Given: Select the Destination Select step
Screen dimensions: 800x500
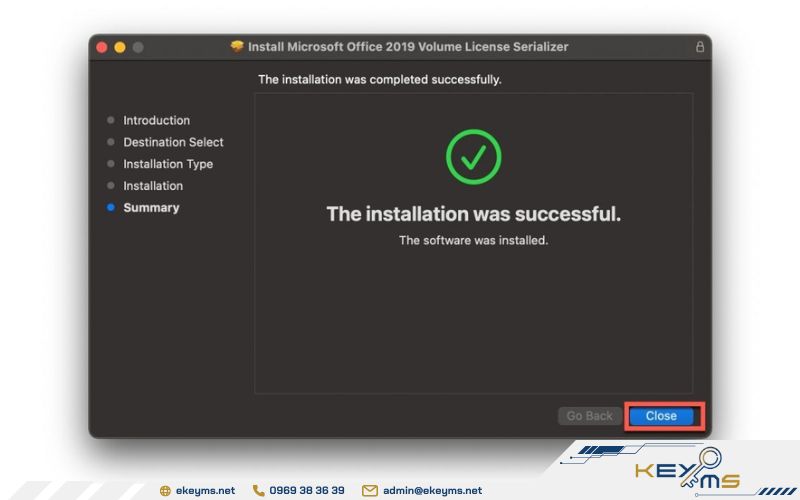Looking at the screenshot, I should pyautogui.click(x=173, y=142).
